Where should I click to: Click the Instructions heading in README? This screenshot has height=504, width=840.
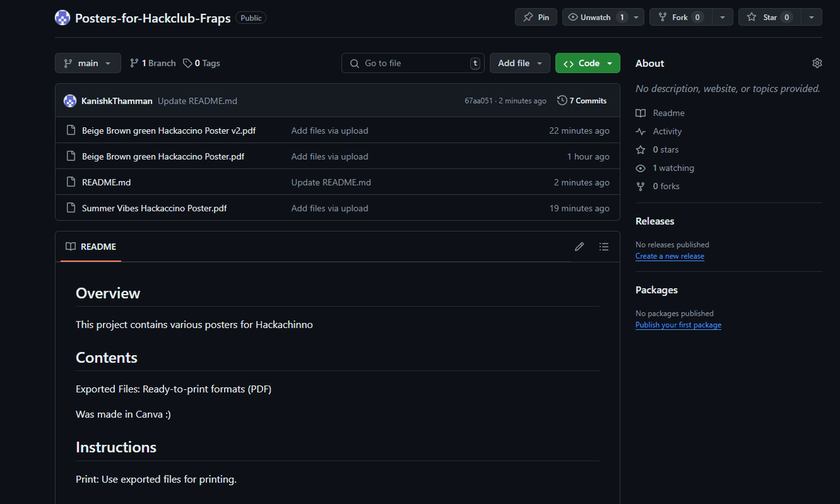pos(116,448)
